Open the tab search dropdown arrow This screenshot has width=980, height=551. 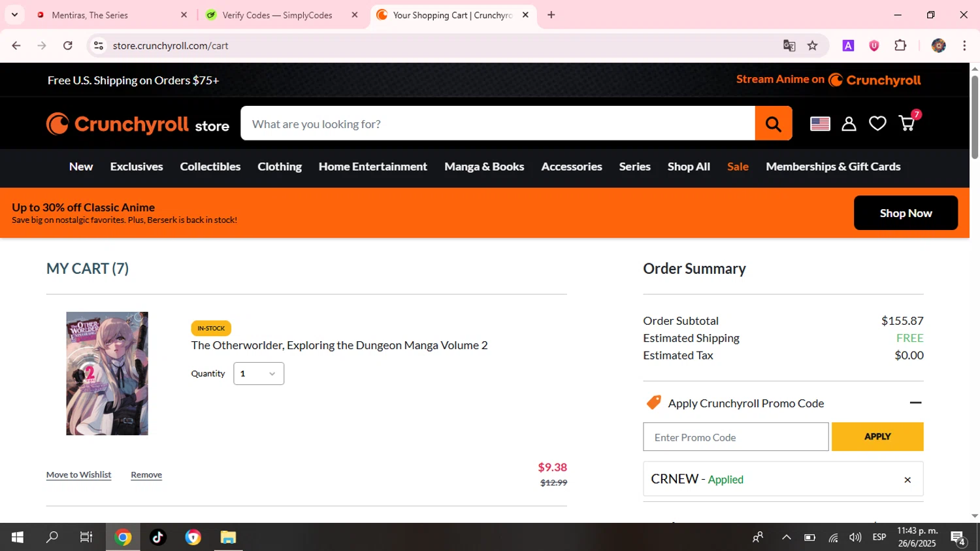(14, 14)
